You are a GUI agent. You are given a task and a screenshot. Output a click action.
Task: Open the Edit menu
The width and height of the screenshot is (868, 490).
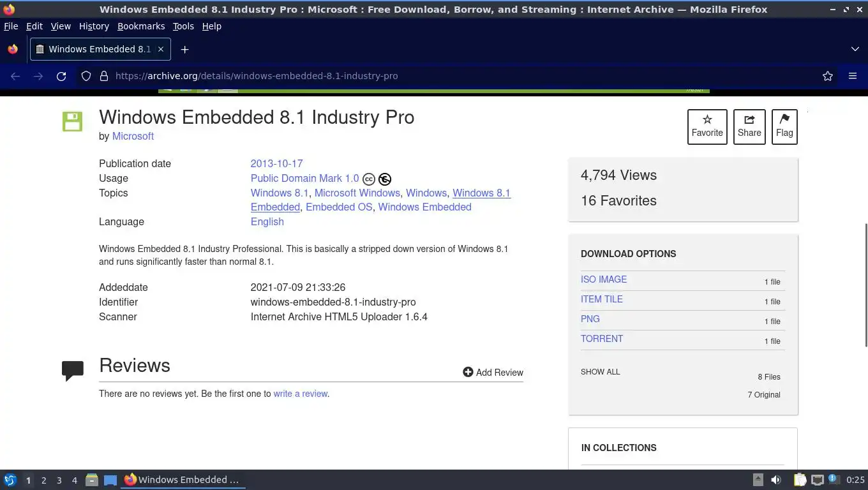coord(34,26)
